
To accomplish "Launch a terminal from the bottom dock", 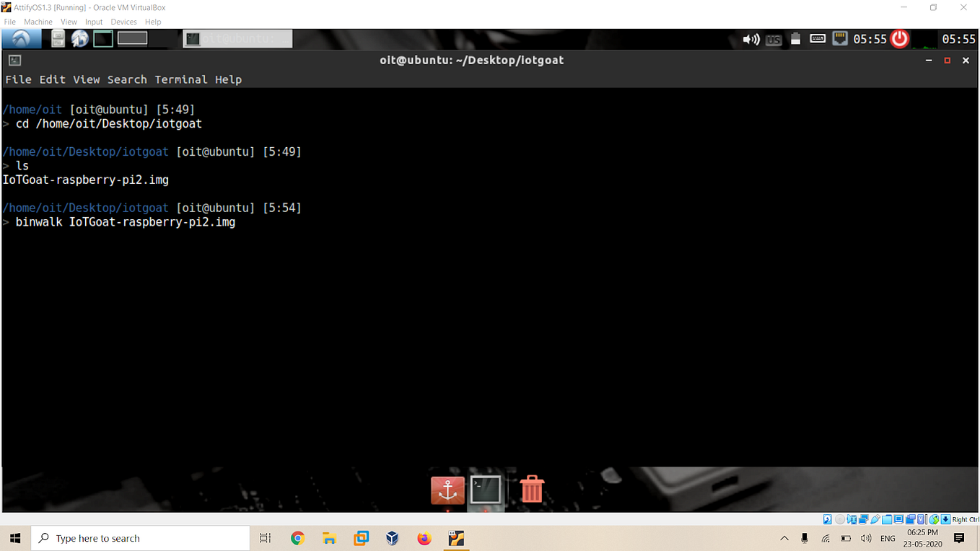I will point(486,490).
